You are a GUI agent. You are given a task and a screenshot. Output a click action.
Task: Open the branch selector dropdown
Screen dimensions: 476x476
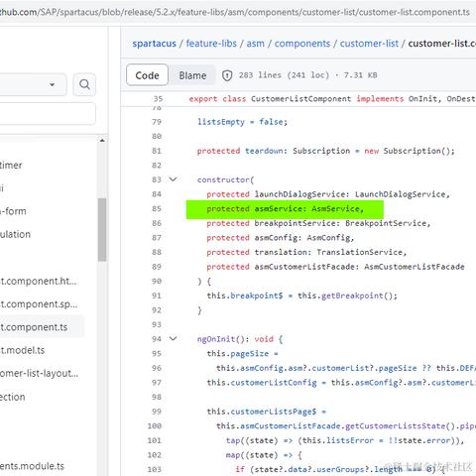pos(33,84)
